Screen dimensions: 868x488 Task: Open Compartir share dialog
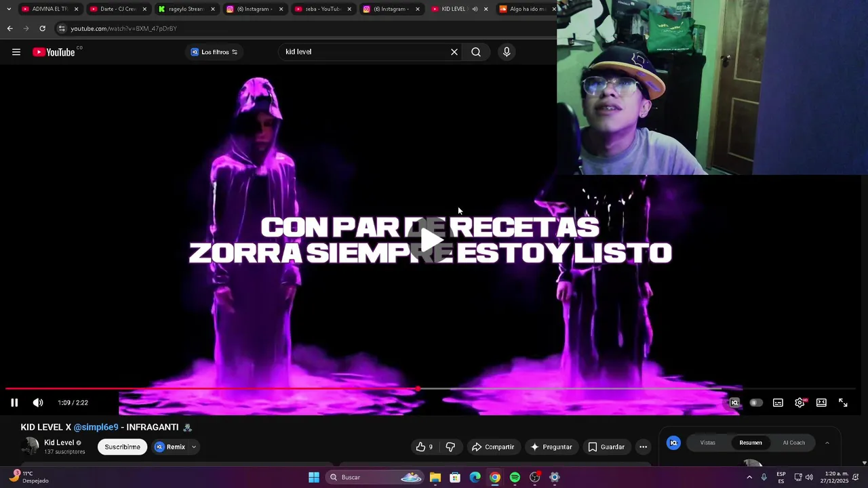point(493,447)
